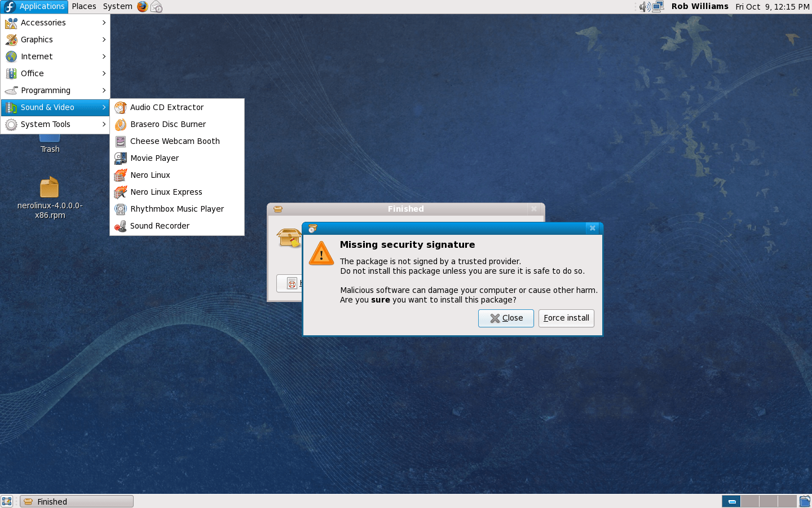The image size is (812, 508).
Task: Click the signature dialog title bar icon
Action: pos(312,229)
